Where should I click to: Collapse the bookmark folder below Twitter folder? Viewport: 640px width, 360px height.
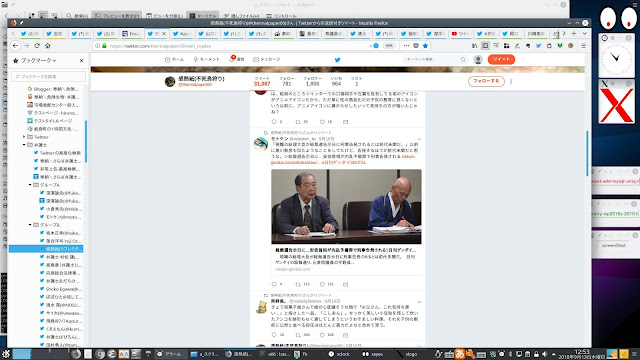click(x=24, y=145)
